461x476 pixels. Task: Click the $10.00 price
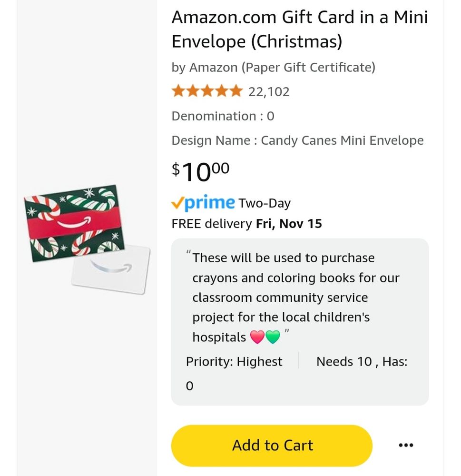coord(200,171)
